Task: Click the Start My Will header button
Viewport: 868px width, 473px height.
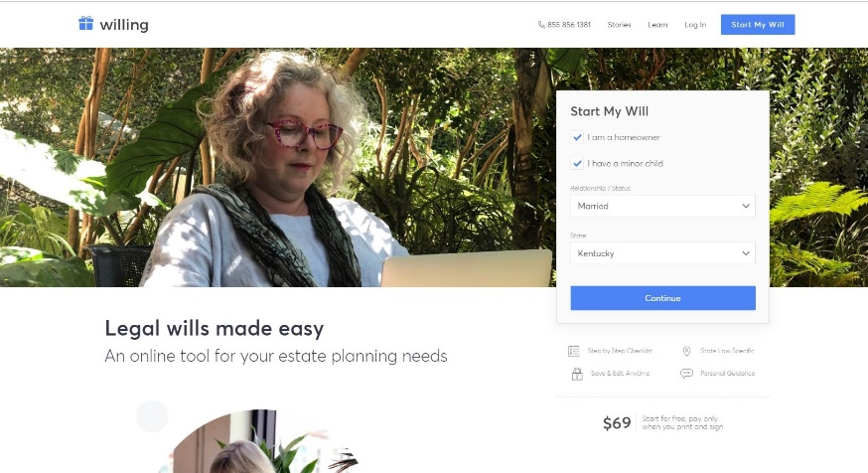Action: 758,25
